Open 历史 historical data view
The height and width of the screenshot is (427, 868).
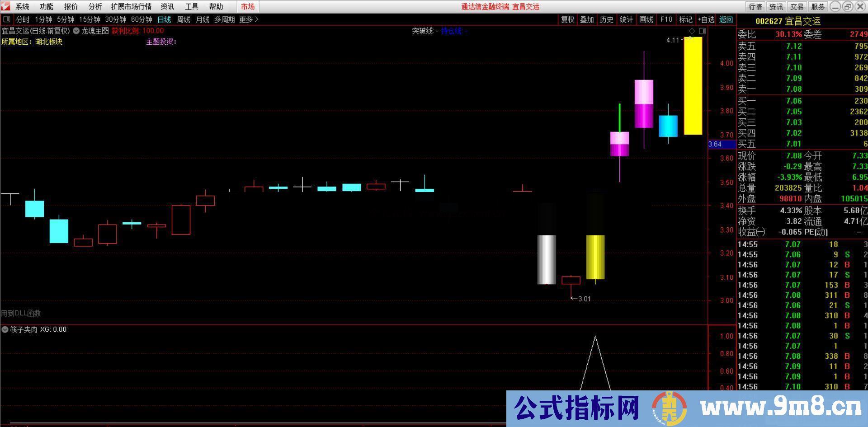pos(607,19)
